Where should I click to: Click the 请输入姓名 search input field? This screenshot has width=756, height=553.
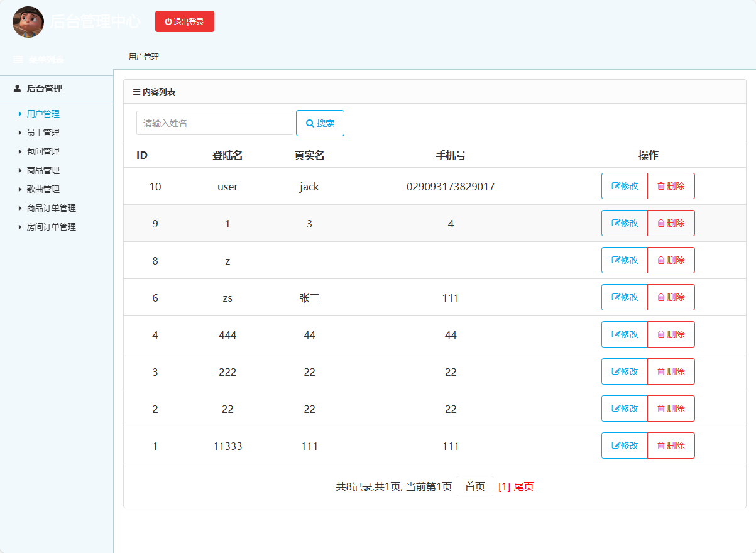tap(215, 123)
